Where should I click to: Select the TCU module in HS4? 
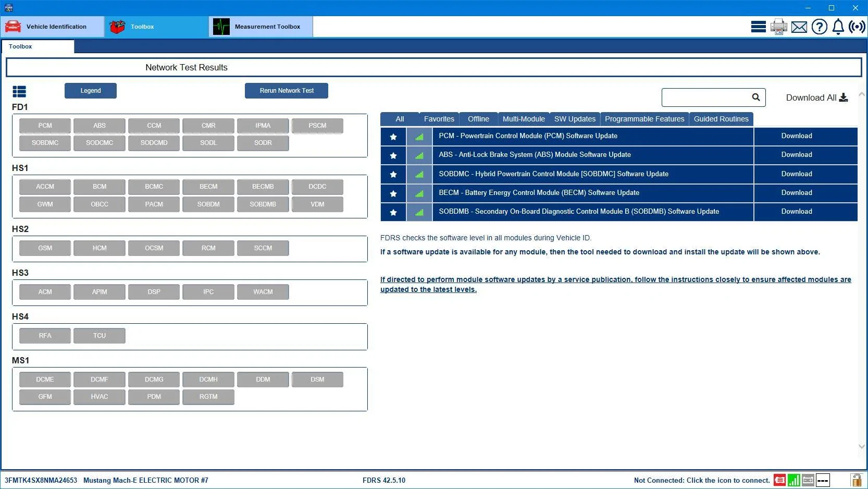[100, 336]
